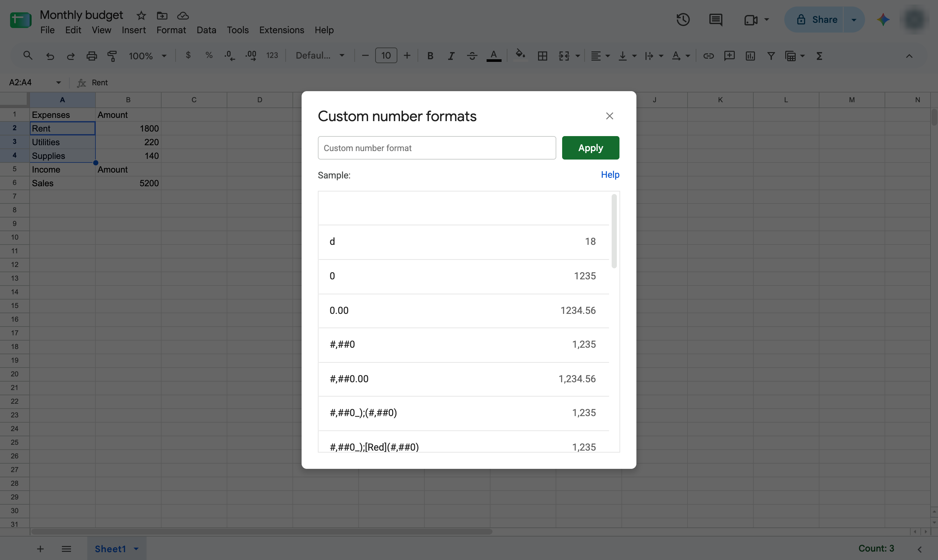Open the Extensions menu
Image resolution: width=938 pixels, height=560 pixels.
coord(282,30)
